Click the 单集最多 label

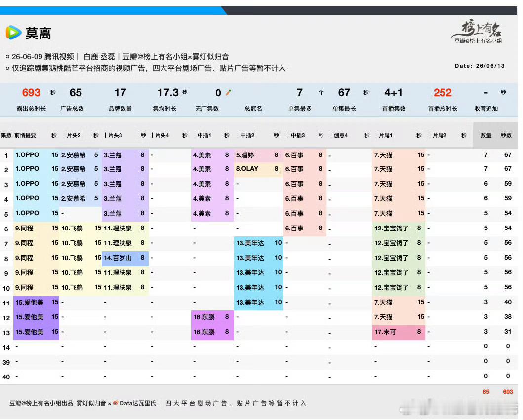(300, 109)
